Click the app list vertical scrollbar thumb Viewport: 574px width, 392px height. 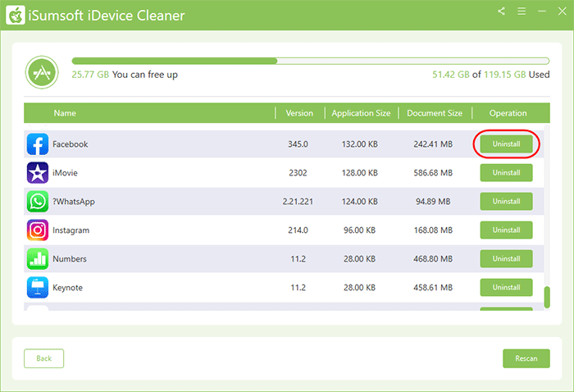[x=547, y=297]
